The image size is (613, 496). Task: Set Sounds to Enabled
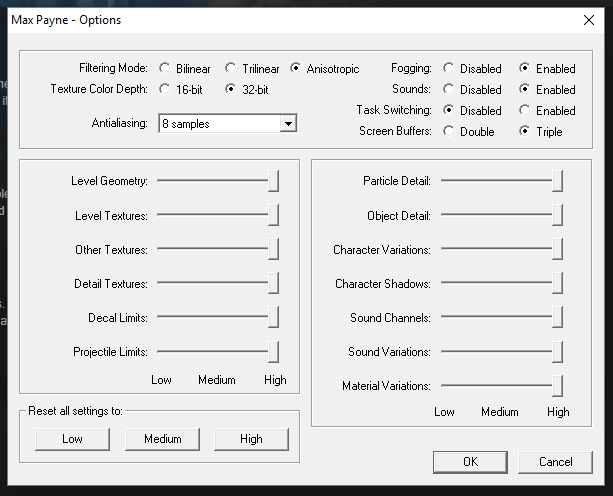tap(525, 90)
